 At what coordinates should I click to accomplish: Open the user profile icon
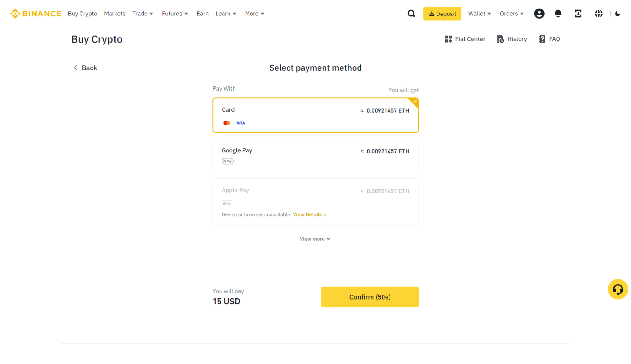(x=539, y=14)
